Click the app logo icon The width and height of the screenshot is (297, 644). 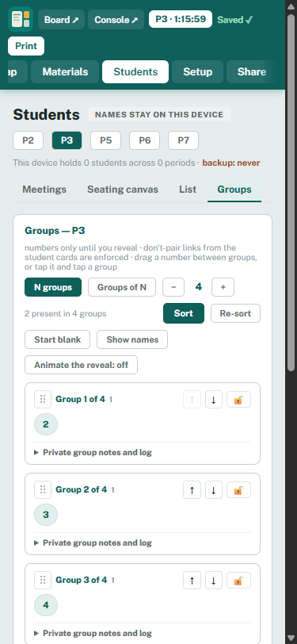(x=21, y=19)
